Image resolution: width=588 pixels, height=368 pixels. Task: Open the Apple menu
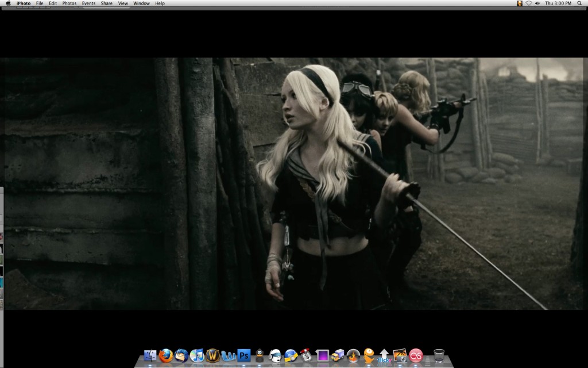pyautogui.click(x=8, y=3)
